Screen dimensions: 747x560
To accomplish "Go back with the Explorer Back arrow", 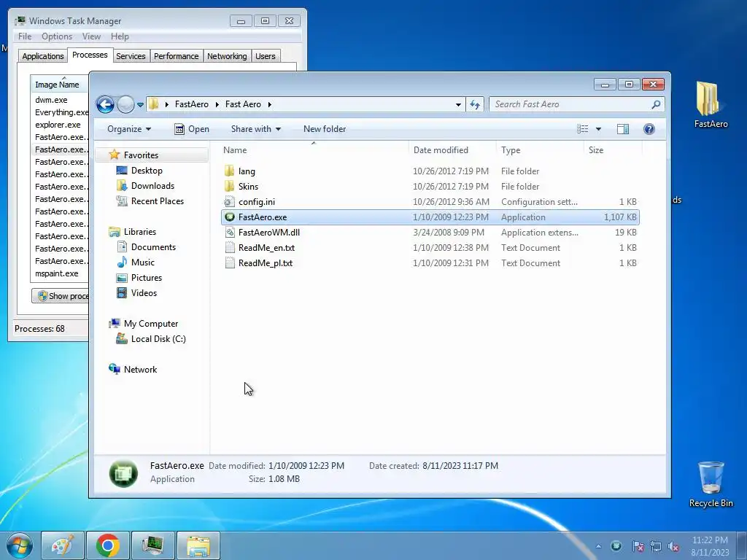I will click(105, 104).
